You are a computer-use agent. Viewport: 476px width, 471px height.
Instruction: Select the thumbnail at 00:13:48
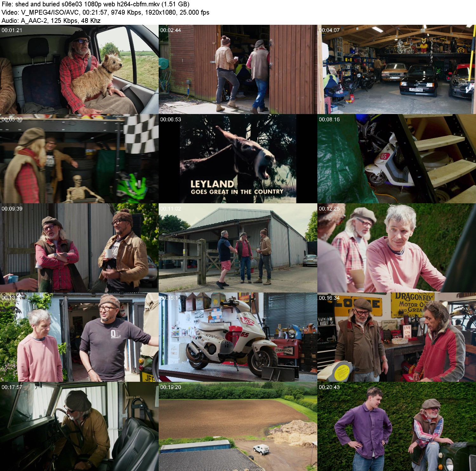tap(79, 337)
